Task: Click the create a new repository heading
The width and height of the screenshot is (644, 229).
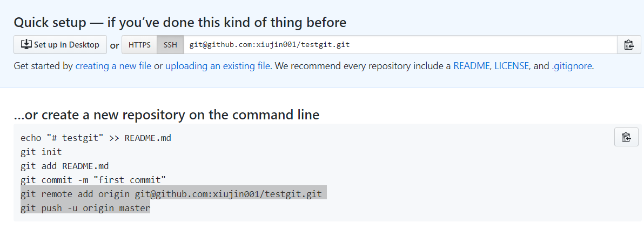Action: point(166,115)
